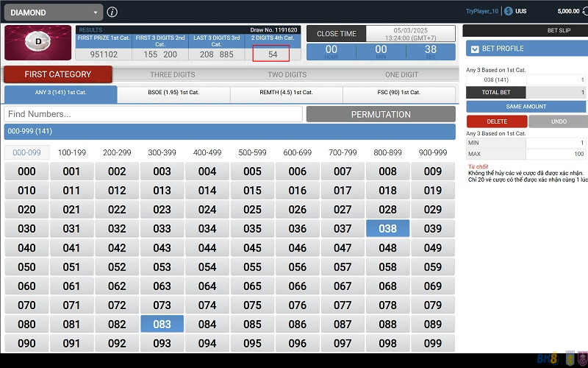Click the Diamond game logo thumbnail

[38, 43]
